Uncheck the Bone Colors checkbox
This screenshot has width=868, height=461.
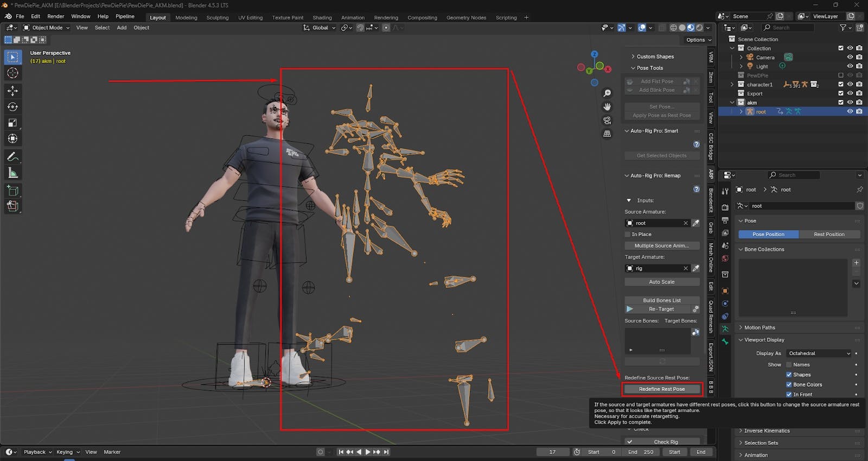pyautogui.click(x=789, y=384)
